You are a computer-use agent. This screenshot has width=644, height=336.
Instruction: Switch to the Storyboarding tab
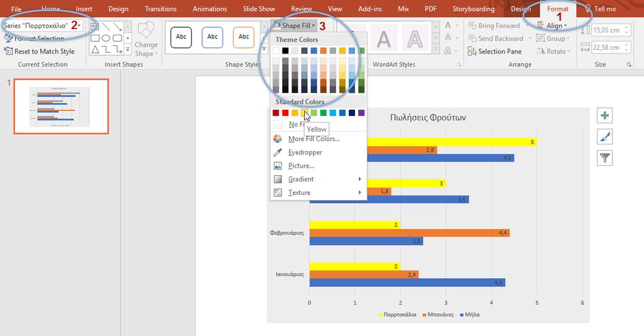click(x=473, y=9)
